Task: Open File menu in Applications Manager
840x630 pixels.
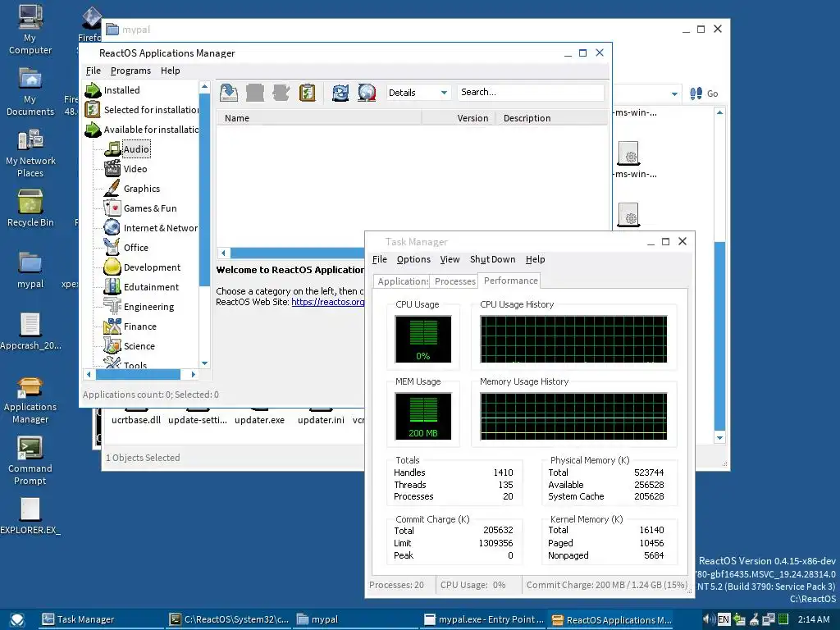Action: [94, 71]
